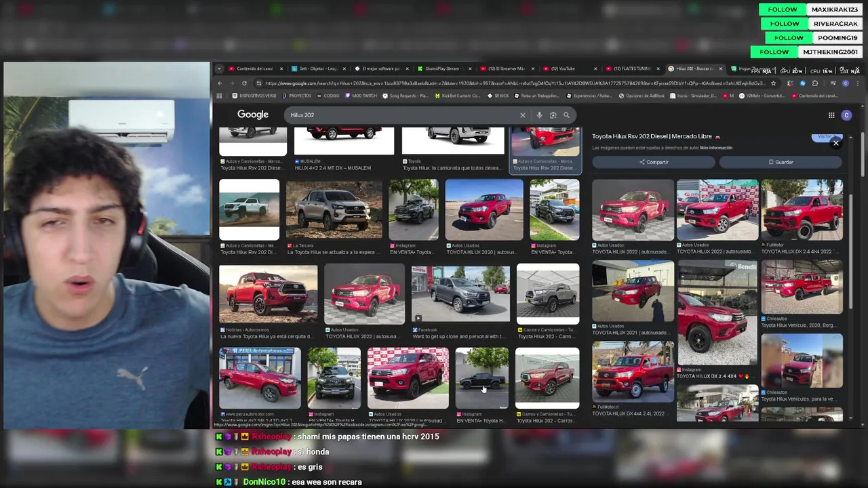
Task: Click the Guardar button
Action: click(x=781, y=162)
